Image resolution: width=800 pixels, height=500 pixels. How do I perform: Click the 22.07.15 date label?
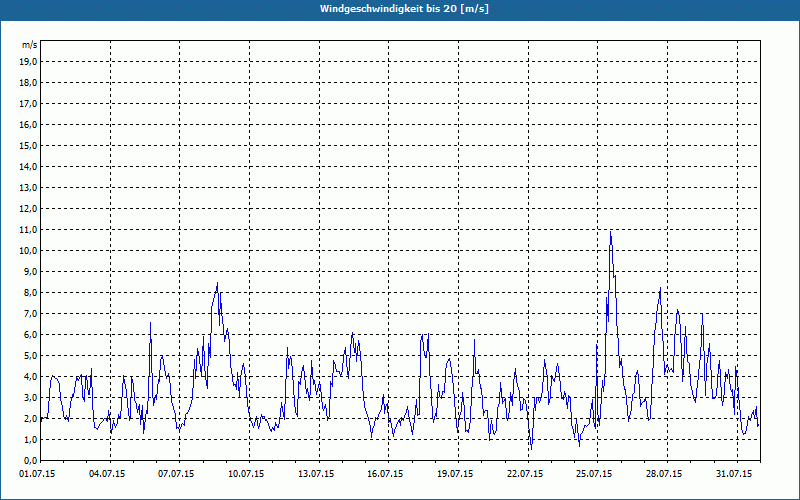click(x=525, y=474)
